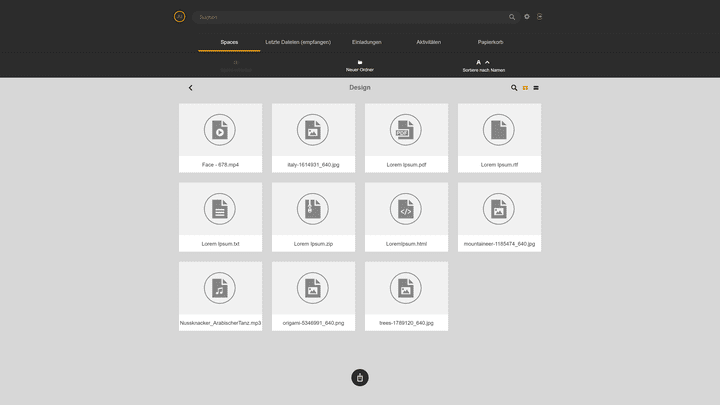This screenshot has height=405, width=720.
Task: Create a folder with Neuer Ordner
Action: [360, 66]
